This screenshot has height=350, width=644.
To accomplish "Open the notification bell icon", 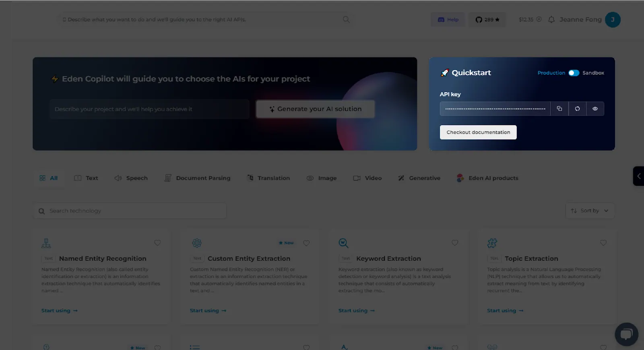I will 551,19.
